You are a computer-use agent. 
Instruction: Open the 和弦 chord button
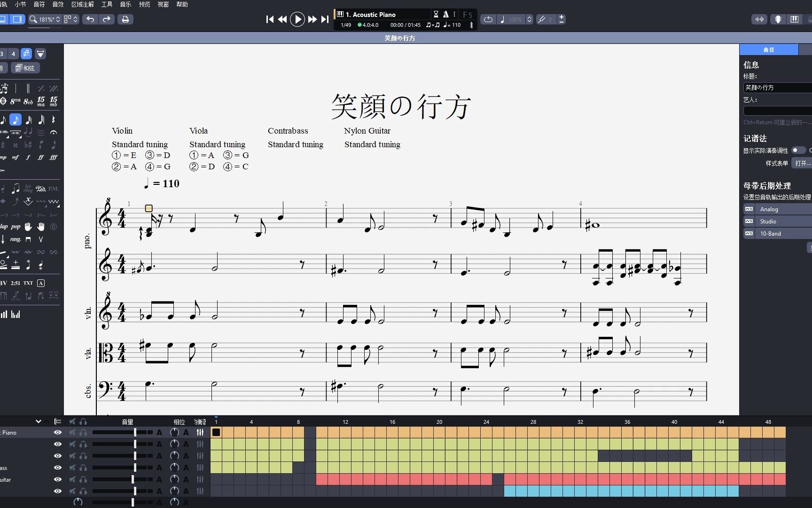(25, 68)
